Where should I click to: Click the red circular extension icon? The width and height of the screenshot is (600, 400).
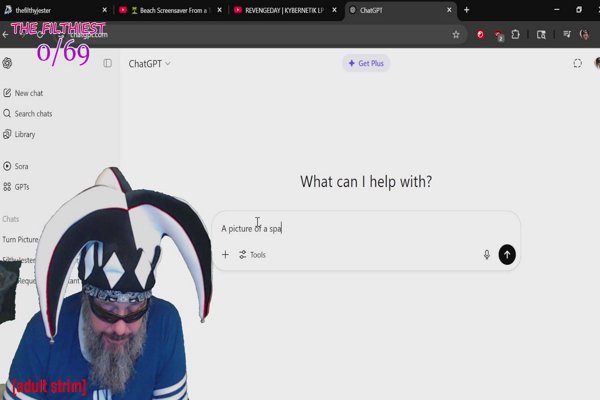pyautogui.click(x=480, y=34)
